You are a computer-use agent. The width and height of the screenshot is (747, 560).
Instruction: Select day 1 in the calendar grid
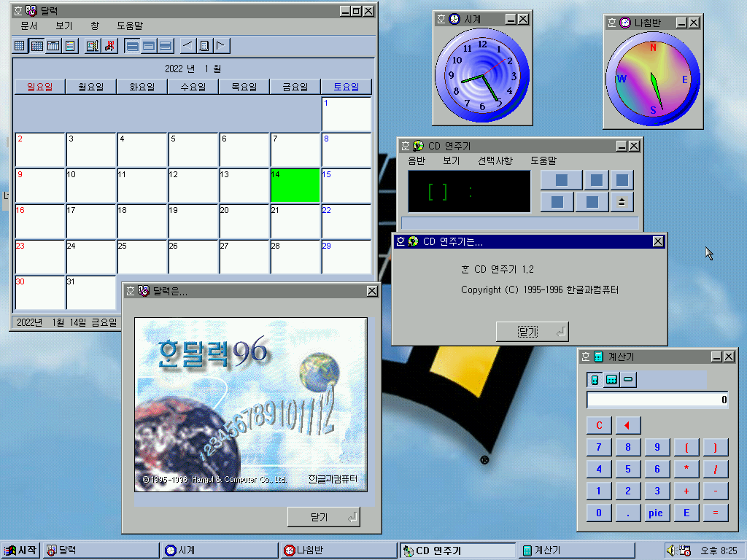(347, 114)
